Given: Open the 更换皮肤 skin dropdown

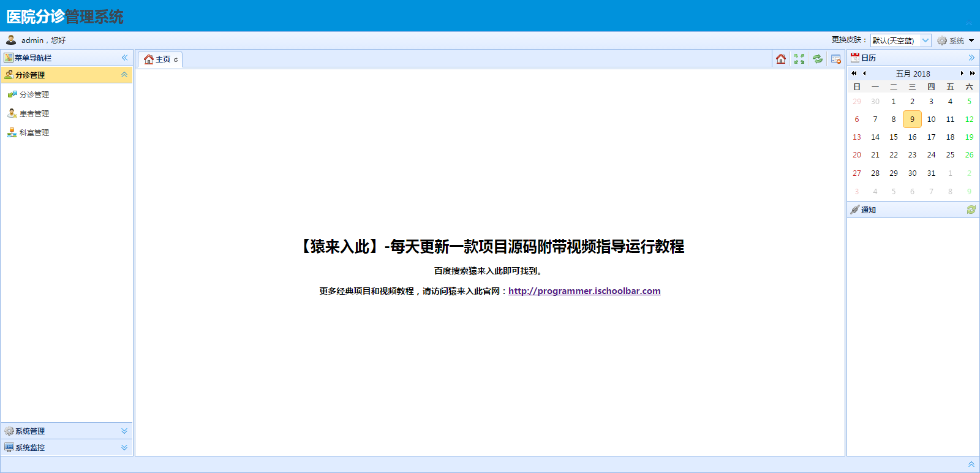Looking at the screenshot, I should pyautogui.click(x=925, y=40).
